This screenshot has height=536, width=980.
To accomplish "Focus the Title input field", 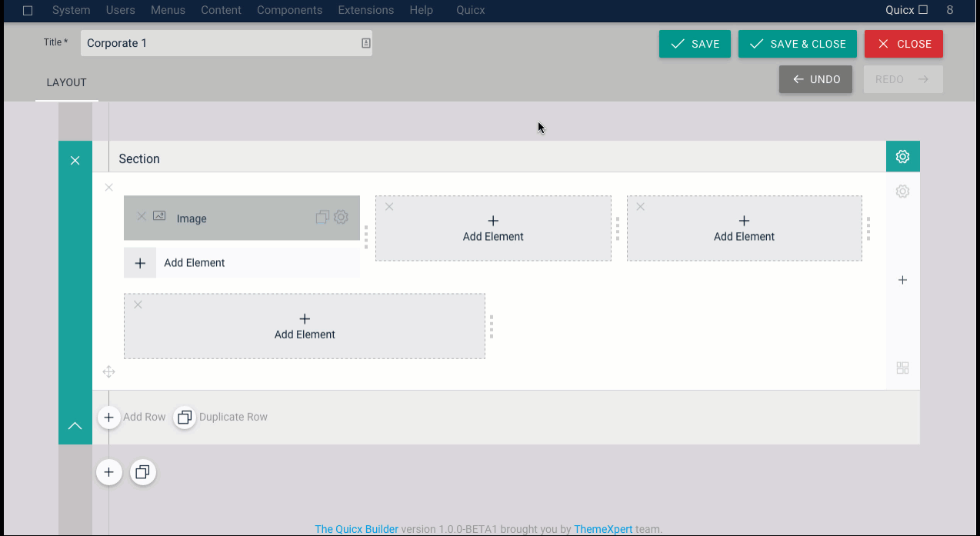I will point(226,43).
